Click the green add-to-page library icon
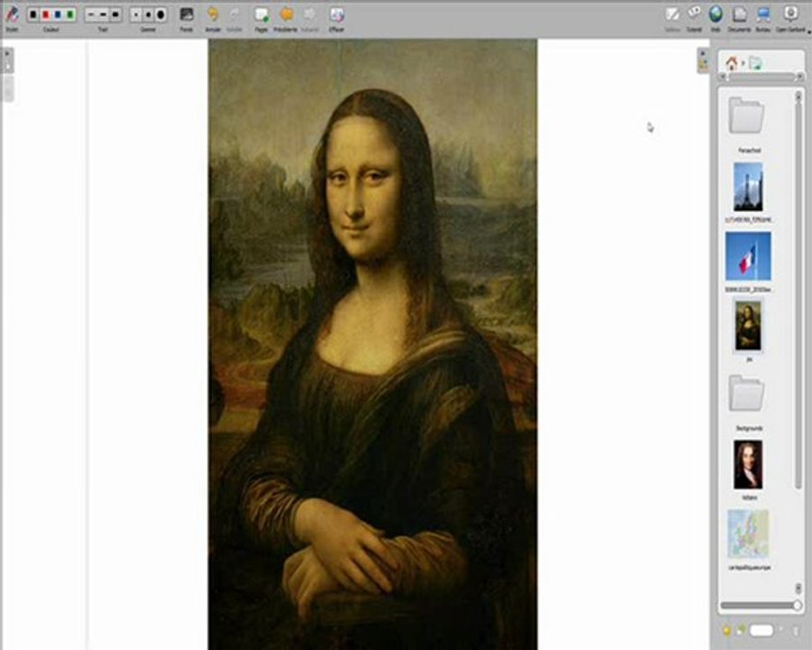The width and height of the screenshot is (812, 650). (x=741, y=630)
